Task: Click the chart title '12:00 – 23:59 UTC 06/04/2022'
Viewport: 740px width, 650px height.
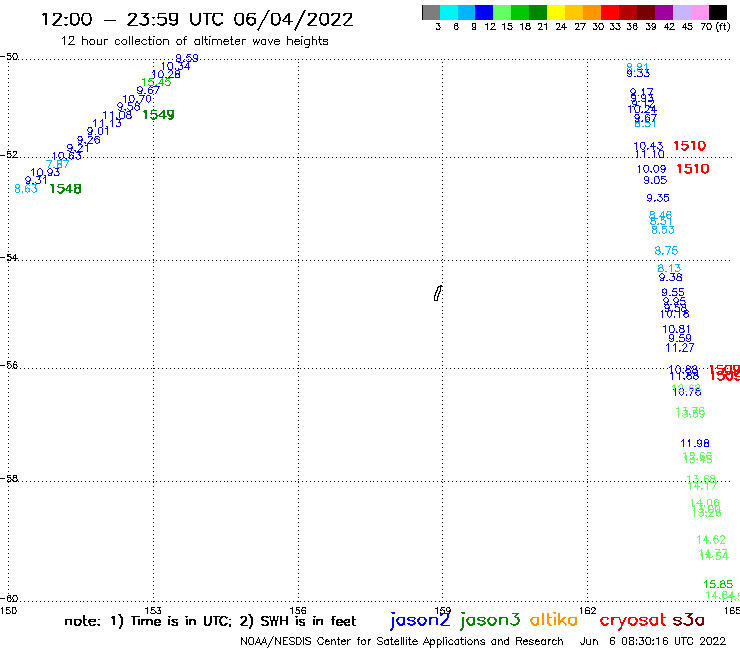Action: click(197, 19)
